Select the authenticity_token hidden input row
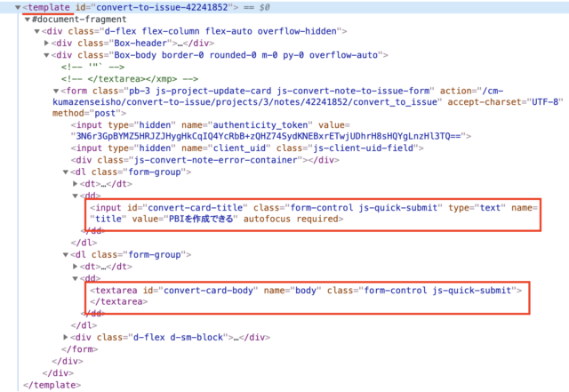Viewport: 569px width, 392px height. [270, 131]
